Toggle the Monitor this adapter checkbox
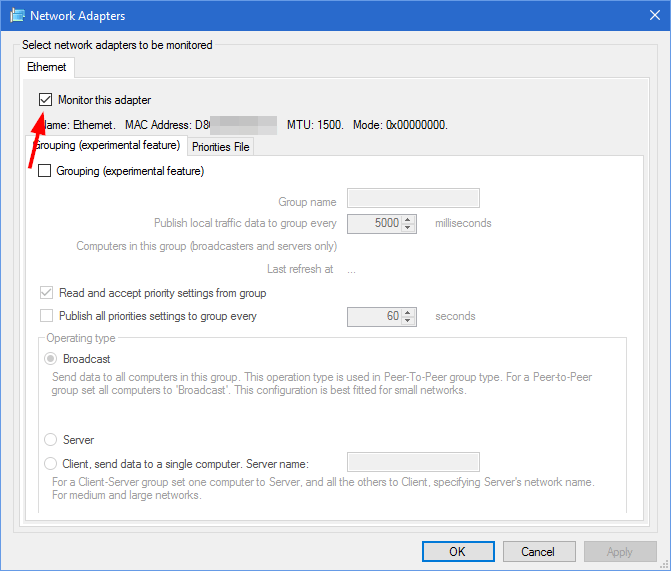Screen dimensions: 671x571 (x=45, y=100)
